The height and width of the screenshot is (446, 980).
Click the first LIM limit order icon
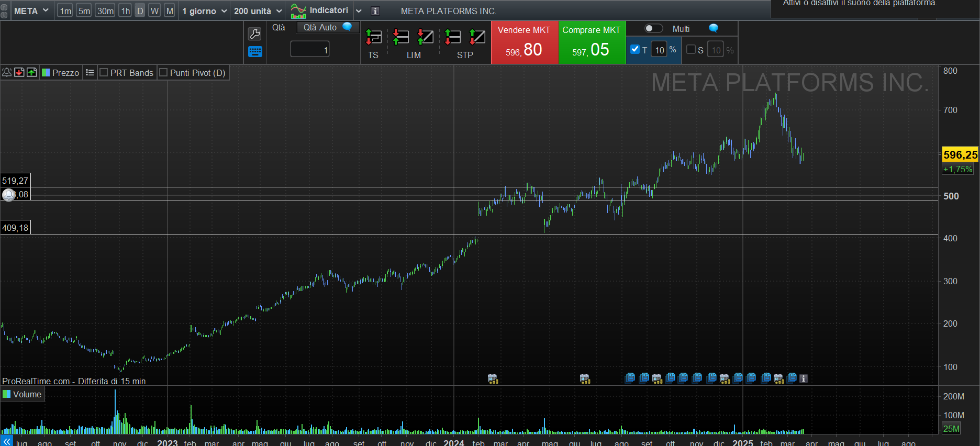pos(401,37)
